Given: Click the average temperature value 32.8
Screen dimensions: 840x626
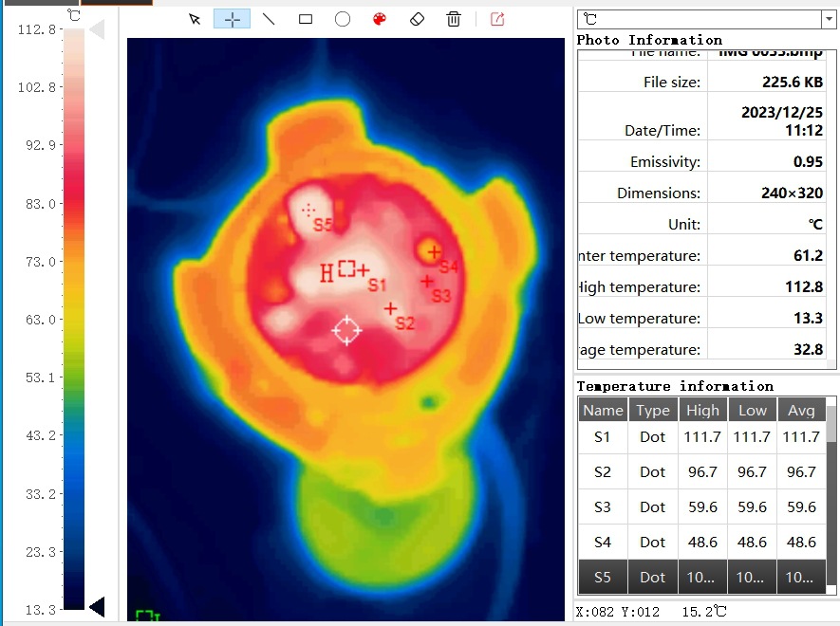Looking at the screenshot, I should [808, 349].
